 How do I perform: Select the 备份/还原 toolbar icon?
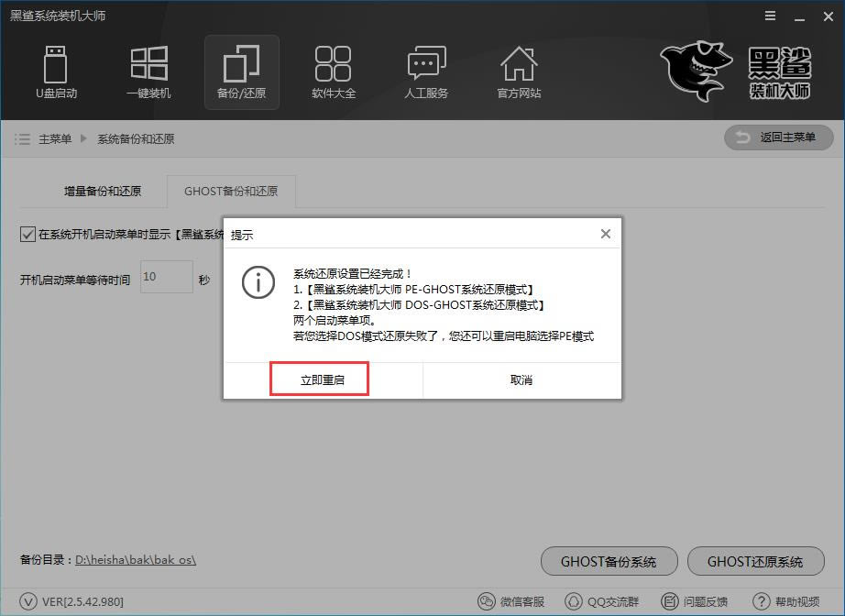(241, 72)
